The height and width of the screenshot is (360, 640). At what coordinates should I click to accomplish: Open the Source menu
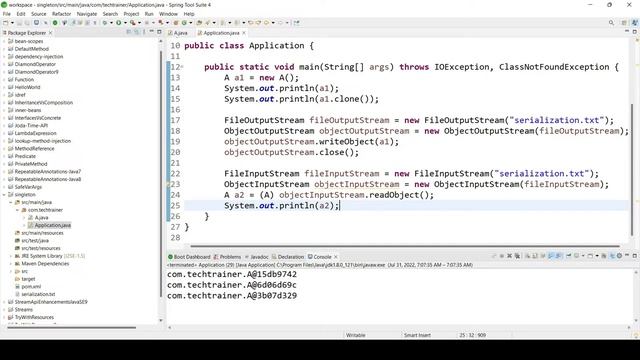click(x=39, y=14)
